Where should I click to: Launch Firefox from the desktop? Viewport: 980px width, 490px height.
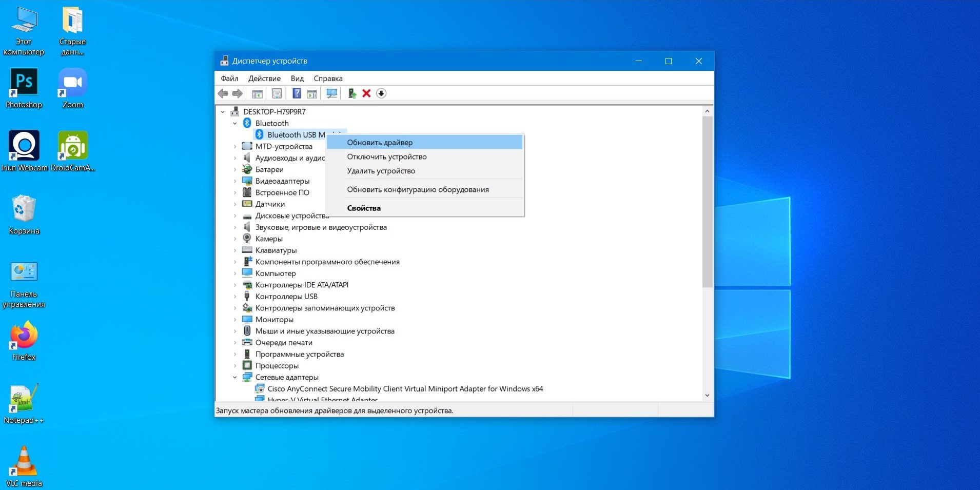coord(24,341)
